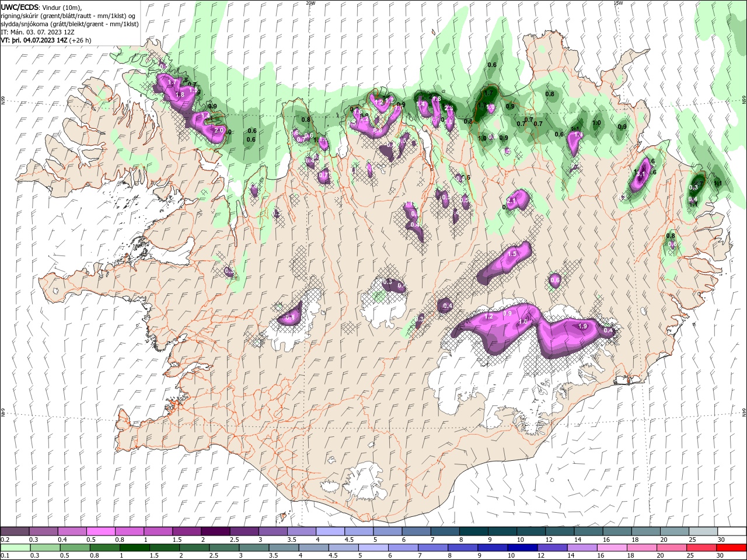This screenshot has width=747, height=560.
Task: Select the white snow scale swatch above 30
Action: point(732,531)
